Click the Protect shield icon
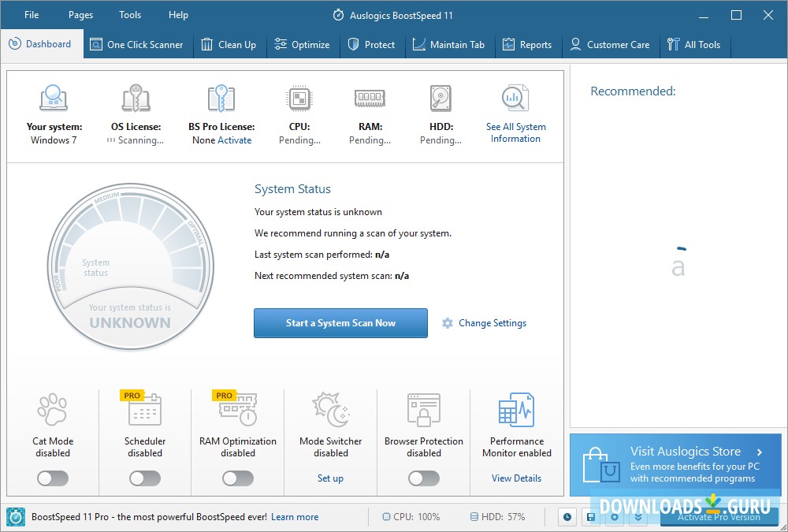Viewport: 788px width, 532px height. coord(353,44)
